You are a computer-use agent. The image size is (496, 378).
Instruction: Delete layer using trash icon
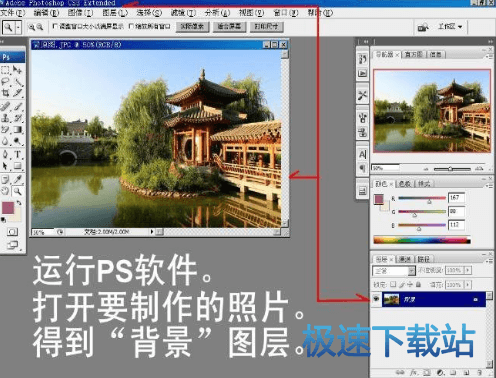click(x=480, y=372)
